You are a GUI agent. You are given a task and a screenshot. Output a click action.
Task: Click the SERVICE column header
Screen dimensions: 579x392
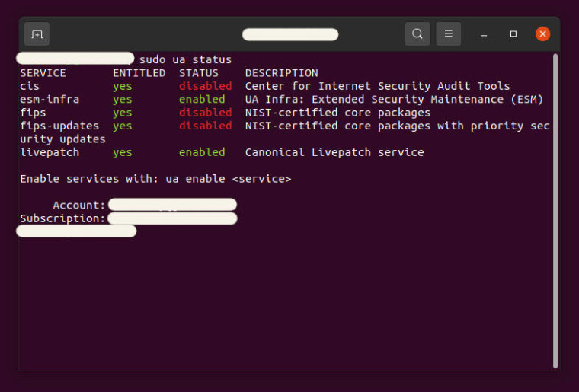coord(43,73)
